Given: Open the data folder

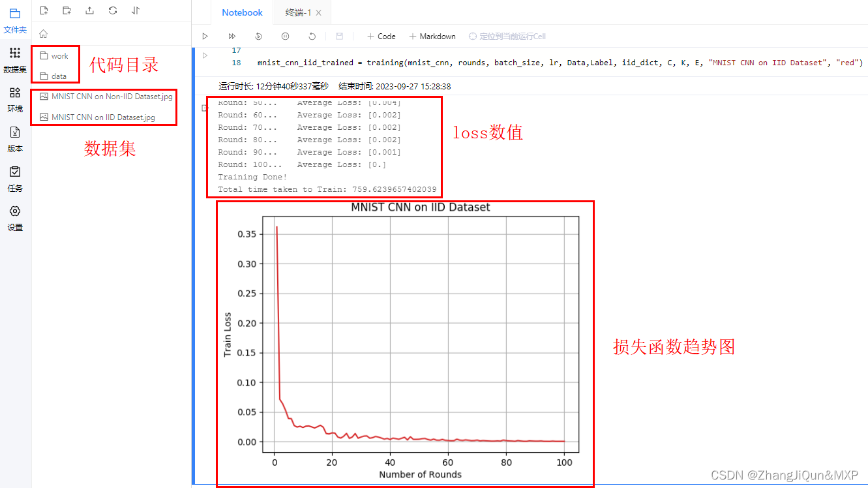Looking at the screenshot, I should tap(55, 76).
